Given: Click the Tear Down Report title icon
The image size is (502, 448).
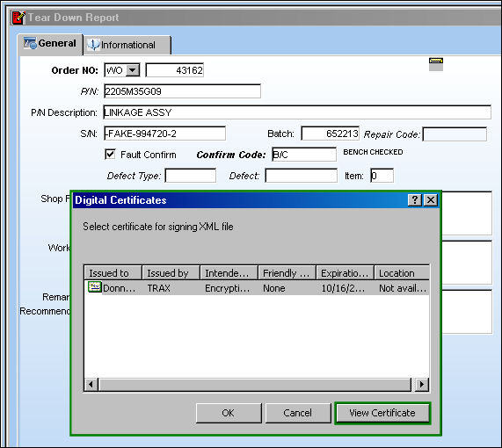Looking at the screenshot, I should click(x=18, y=18).
